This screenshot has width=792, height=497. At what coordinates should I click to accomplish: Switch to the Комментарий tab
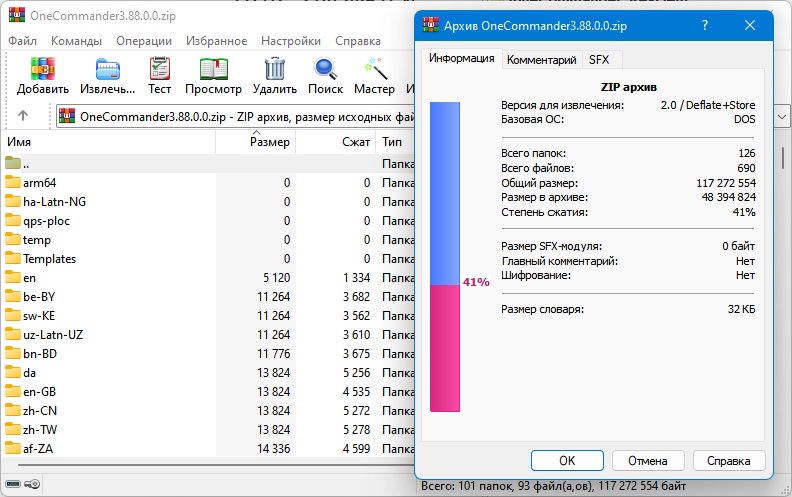[541, 60]
